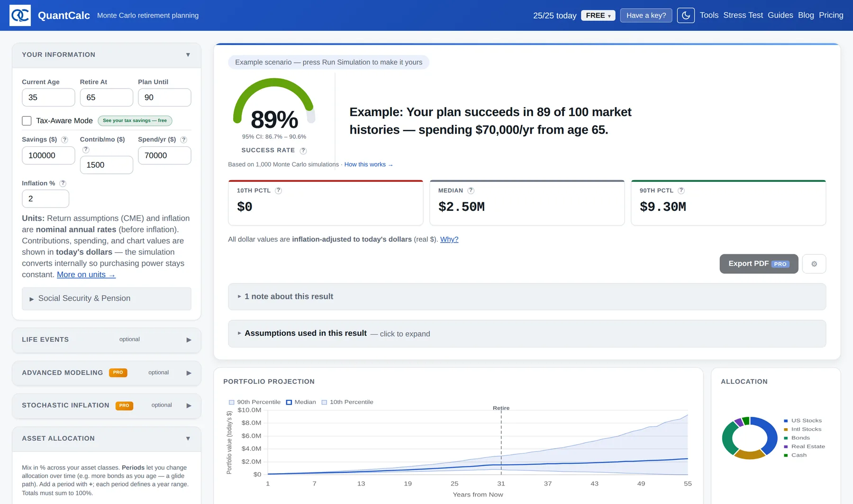This screenshot has height=504, width=853.
Task: Click the green Bonds donut segment
Action: click(x=727, y=438)
